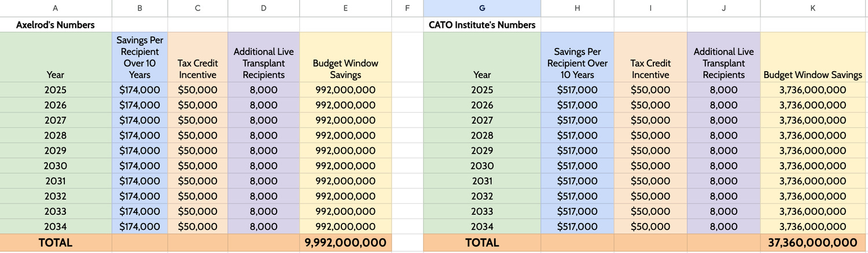The height and width of the screenshot is (253, 868).
Task: Click 3,736,000,000 in the 2033 row
Action: (x=814, y=211)
